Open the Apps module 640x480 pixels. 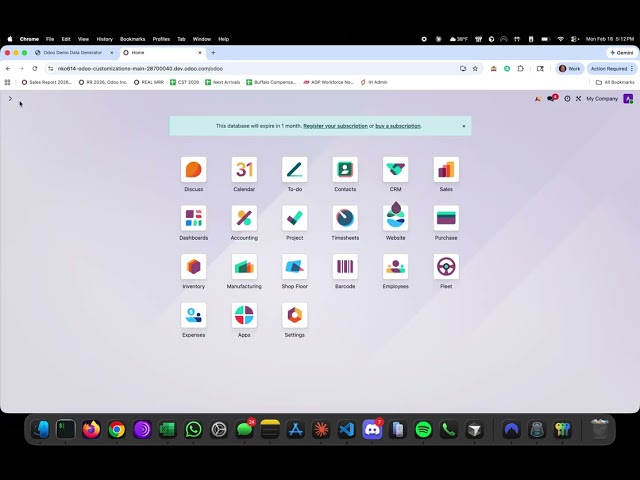[244, 315]
